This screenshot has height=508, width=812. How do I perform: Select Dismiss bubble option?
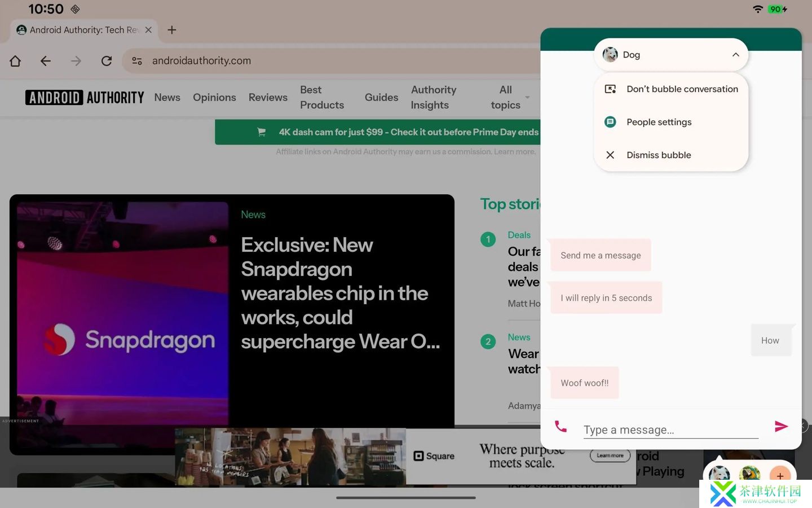671,155
